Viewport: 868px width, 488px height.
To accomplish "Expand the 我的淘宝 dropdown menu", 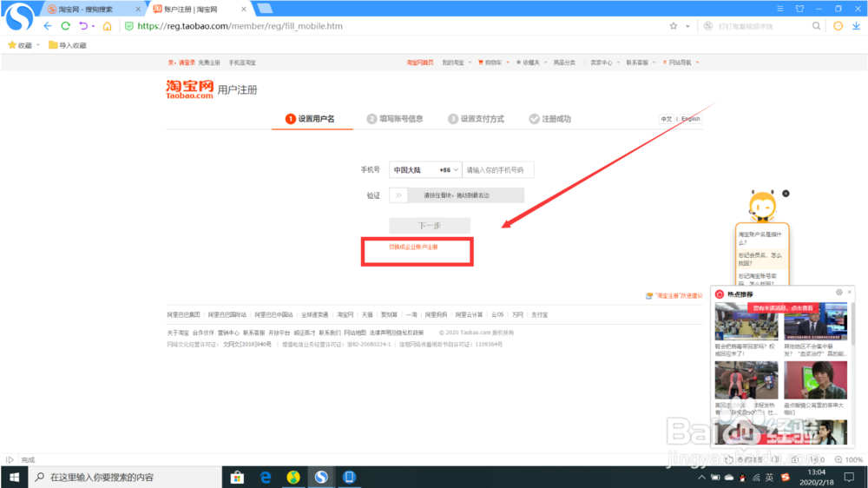I will 470,63.
